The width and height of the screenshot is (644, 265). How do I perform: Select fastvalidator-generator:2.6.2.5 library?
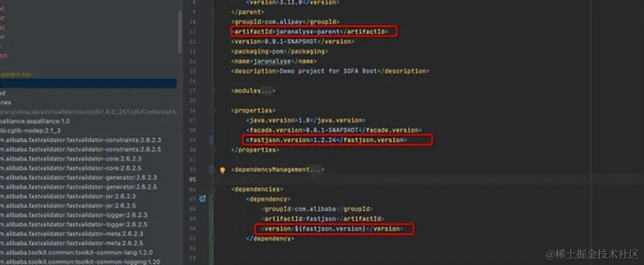coord(78,187)
